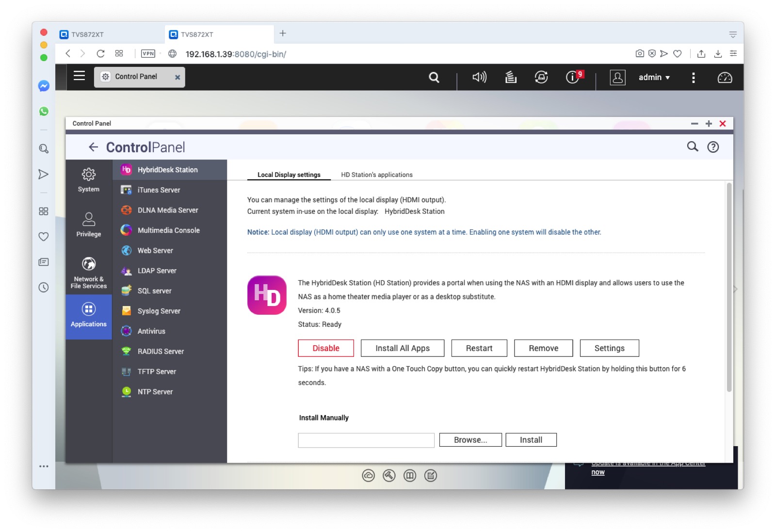Open the QTS main menu hamburger icon
Image resolution: width=776 pixels, height=532 pixels.
pos(79,76)
